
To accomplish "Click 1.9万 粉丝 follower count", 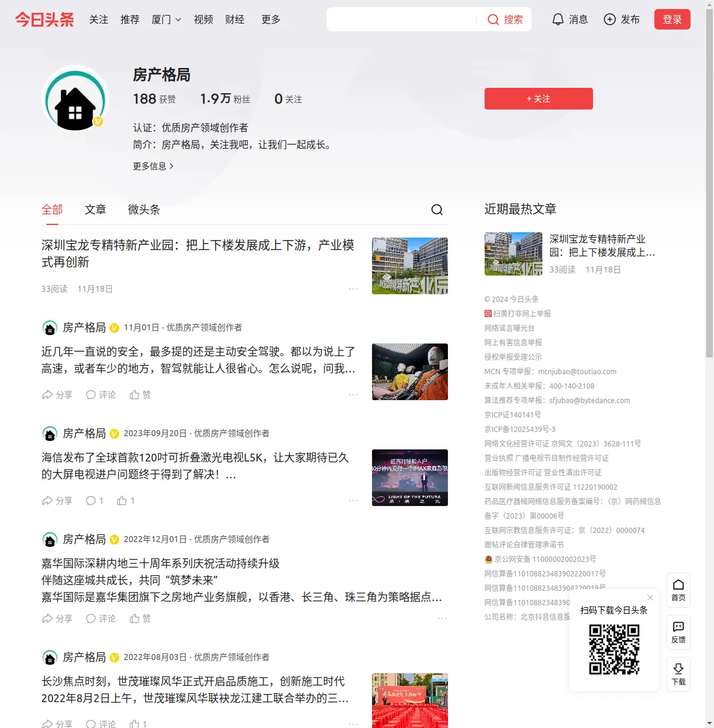I will [225, 99].
